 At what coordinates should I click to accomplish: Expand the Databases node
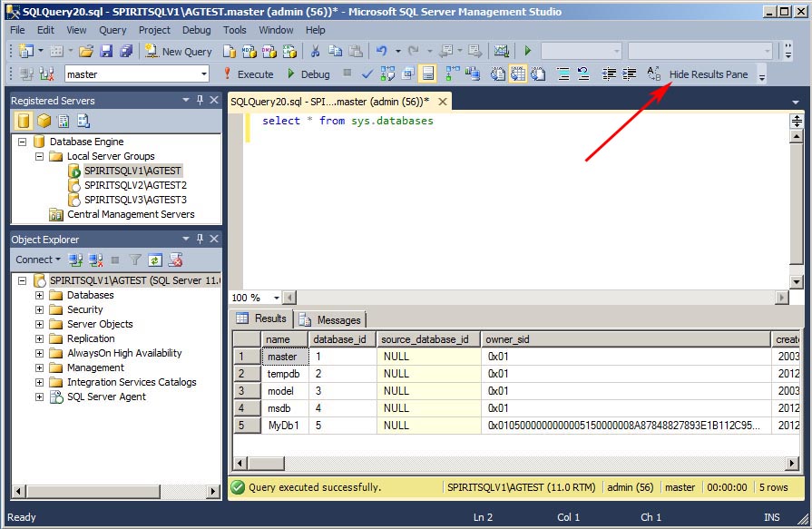coord(38,295)
